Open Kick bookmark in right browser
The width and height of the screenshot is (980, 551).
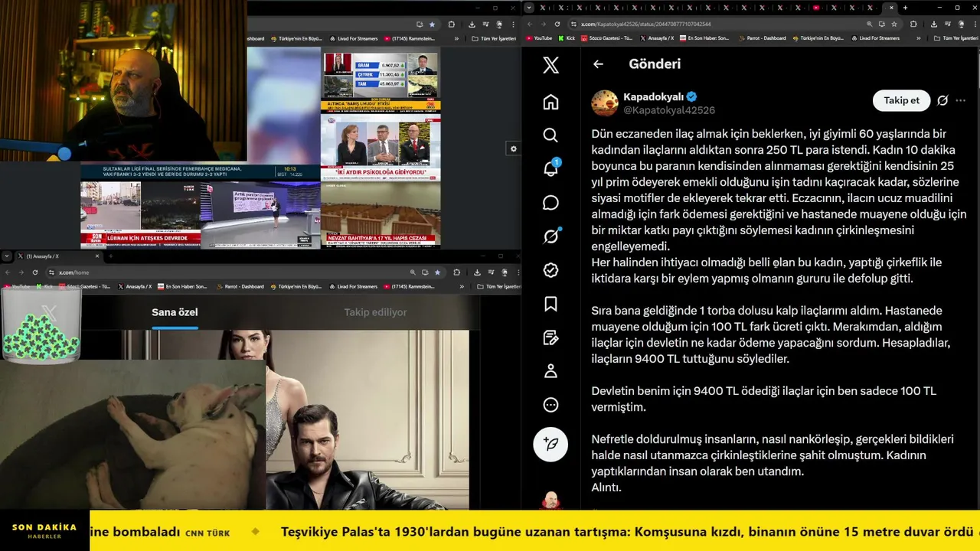tap(567, 37)
